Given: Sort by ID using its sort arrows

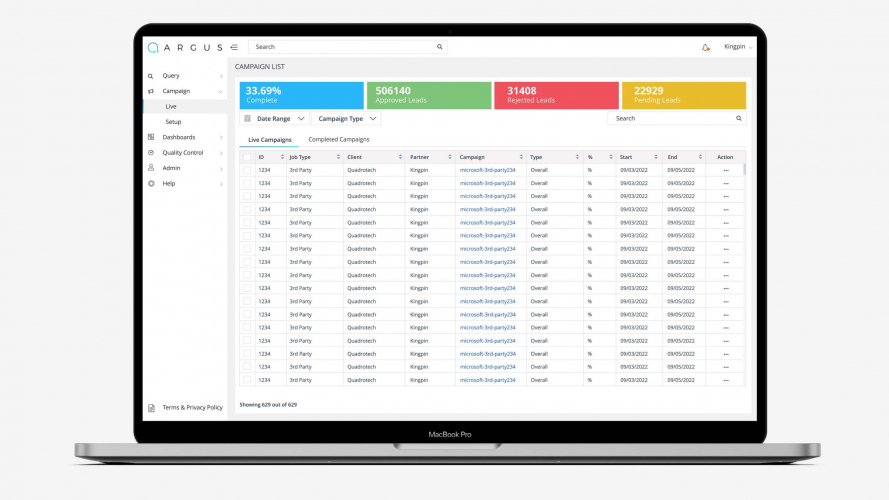Looking at the screenshot, I should tap(282, 157).
